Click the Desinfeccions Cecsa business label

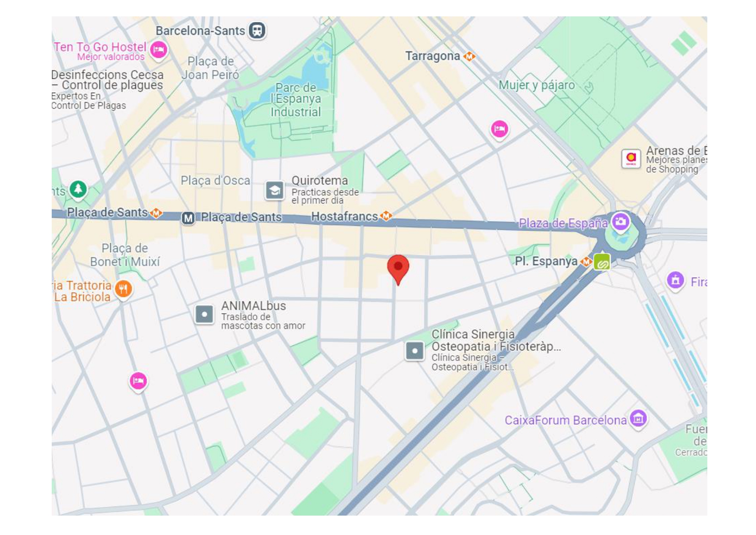pos(107,80)
